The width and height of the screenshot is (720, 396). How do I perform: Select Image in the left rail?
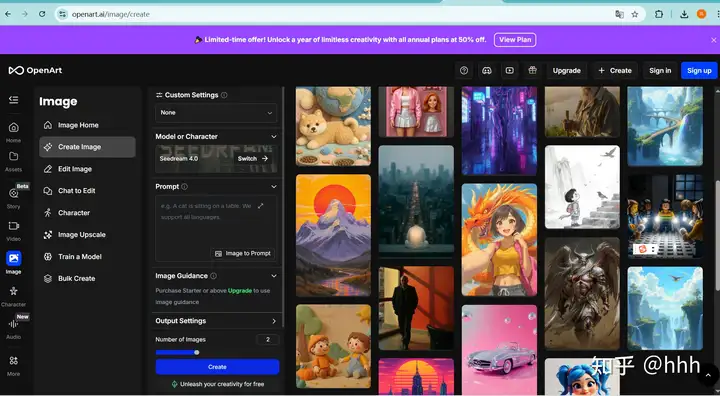[x=13, y=263]
